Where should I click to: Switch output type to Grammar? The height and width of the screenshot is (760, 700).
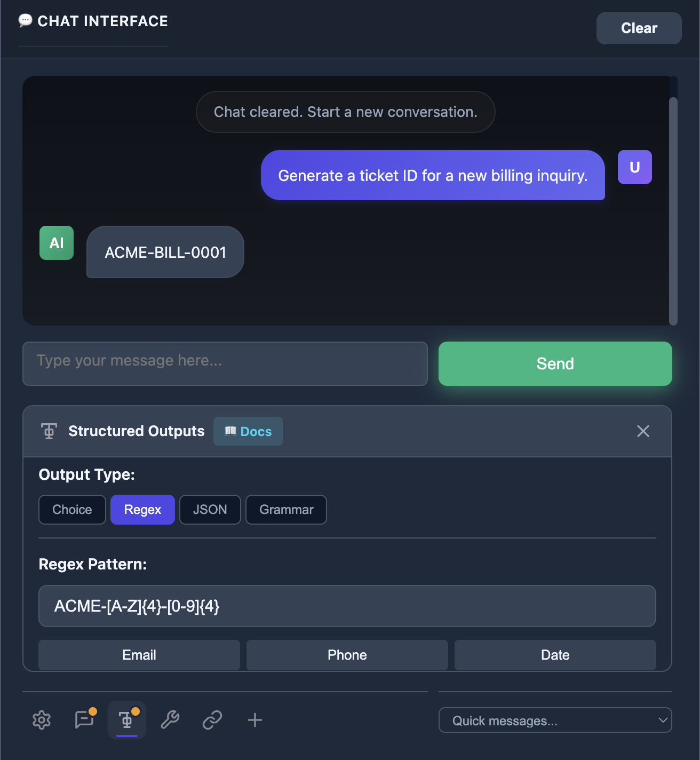point(286,510)
